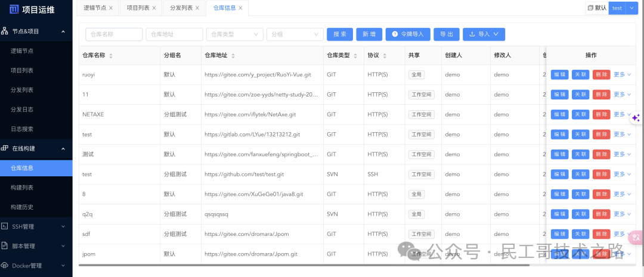Screen dimensions: 644x277
Task: Click 编辑 for the ruoyi repository
Action: pyautogui.click(x=559, y=74)
